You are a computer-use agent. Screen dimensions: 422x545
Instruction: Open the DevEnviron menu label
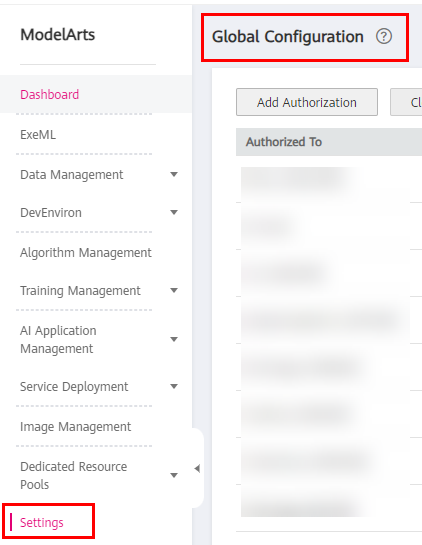[x=51, y=212]
